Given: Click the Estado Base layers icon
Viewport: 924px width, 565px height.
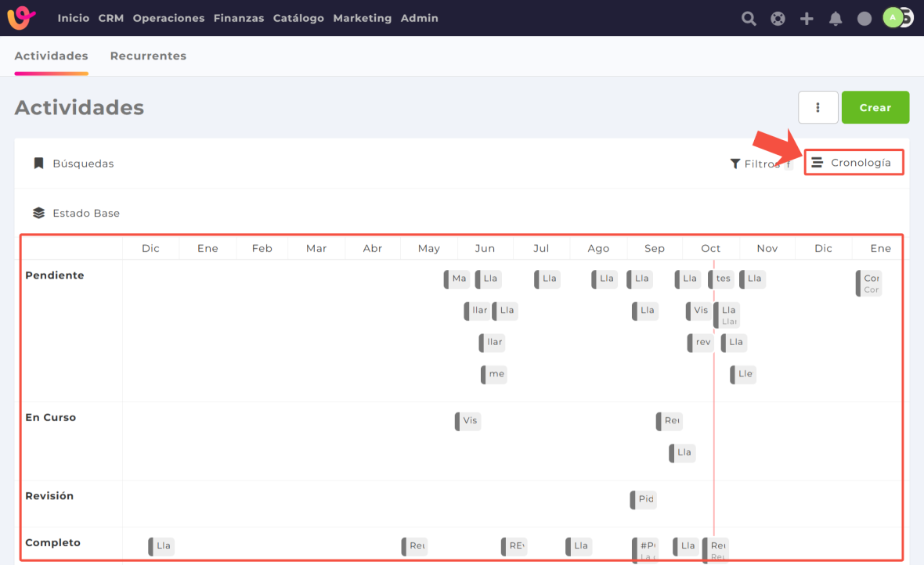Looking at the screenshot, I should click(x=38, y=213).
